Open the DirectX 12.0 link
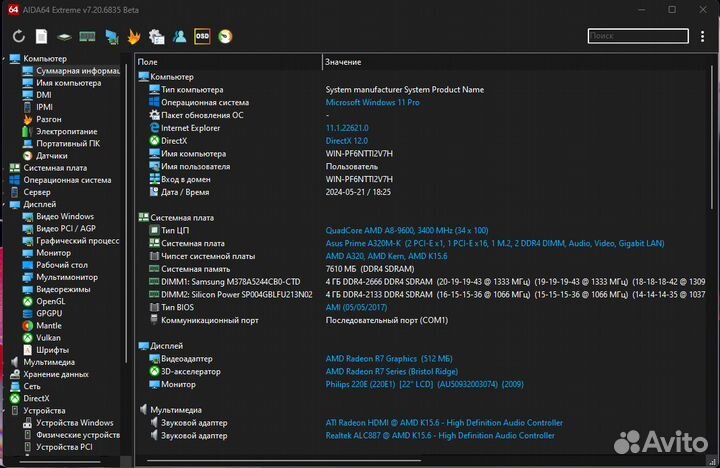 click(x=347, y=141)
